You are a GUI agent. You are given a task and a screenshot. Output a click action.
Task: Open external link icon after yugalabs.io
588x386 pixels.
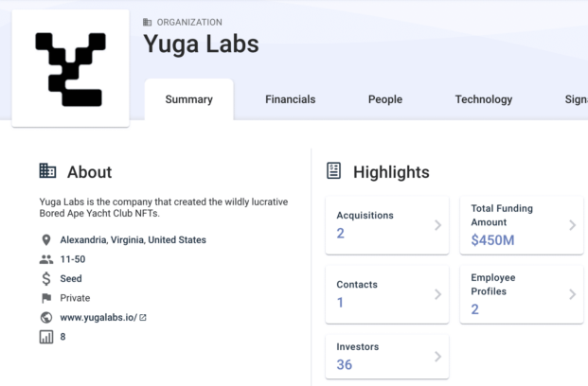click(143, 318)
